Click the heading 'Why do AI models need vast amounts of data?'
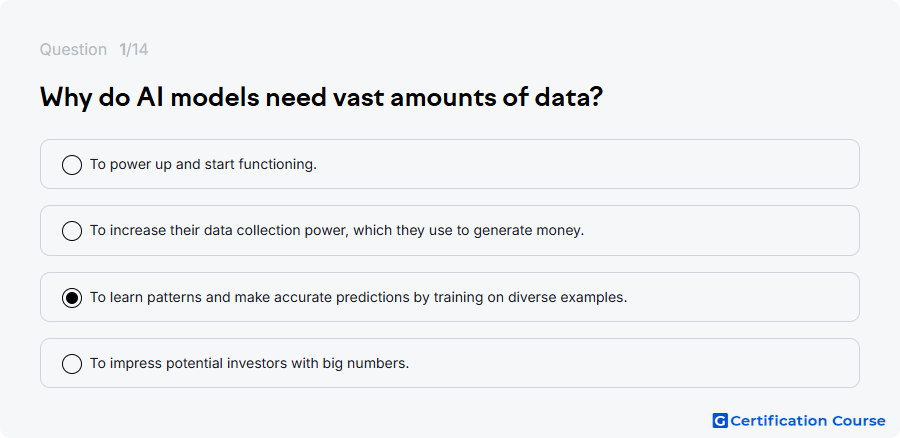 321,98
